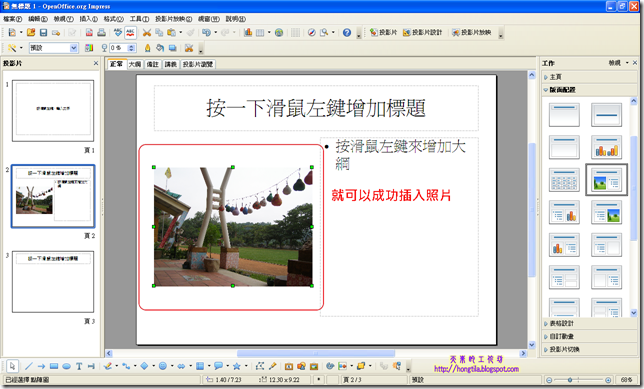Open dropdown arrow next to Paste icon
Screen dimensions: 644x389
pyautogui.click(x=180, y=32)
